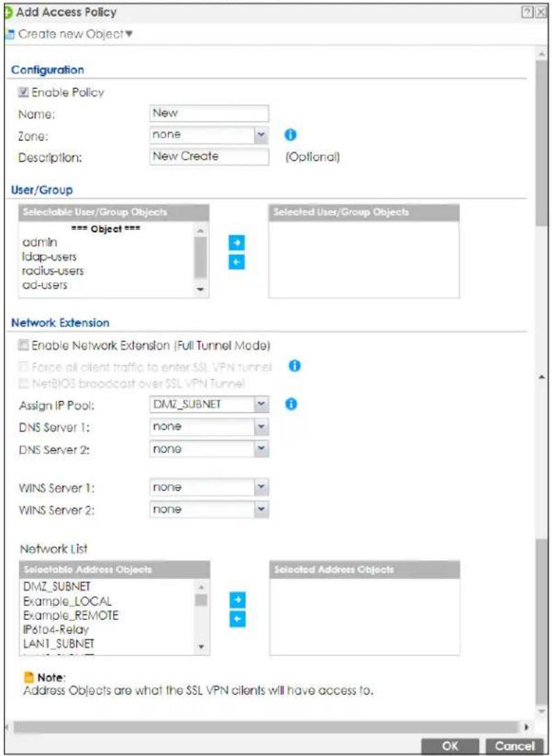Click the user list scrollbar up arrow
Screen dimensions: 552x756
(201, 230)
